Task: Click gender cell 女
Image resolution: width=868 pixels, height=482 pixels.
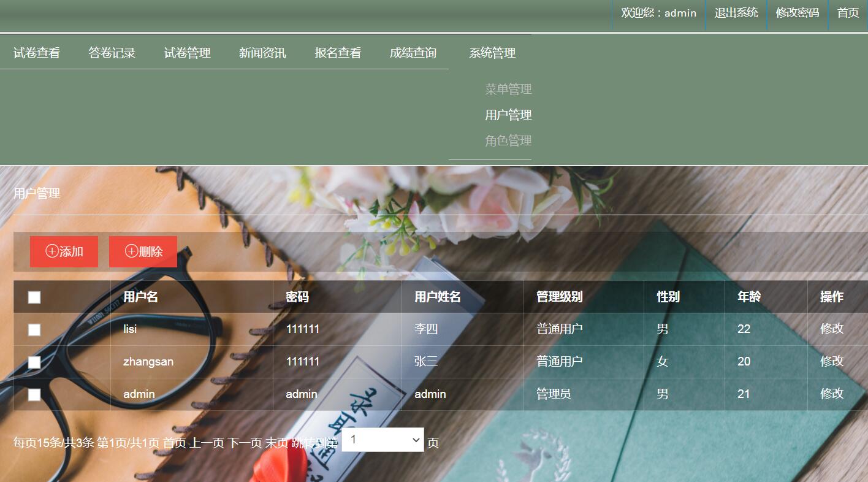Action: [663, 362]
